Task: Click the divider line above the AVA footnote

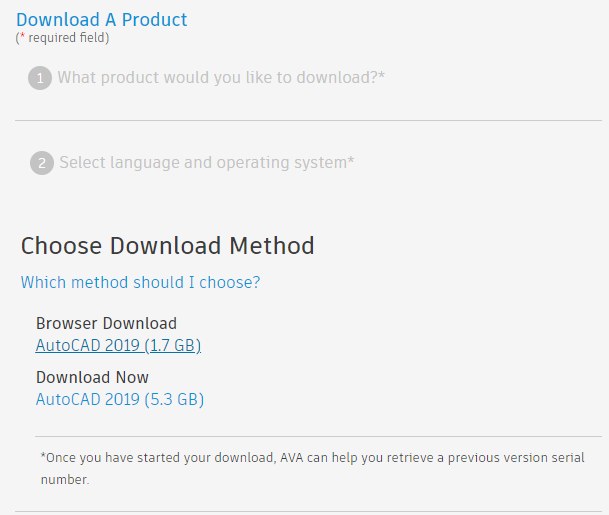Action: pos(318,437)
